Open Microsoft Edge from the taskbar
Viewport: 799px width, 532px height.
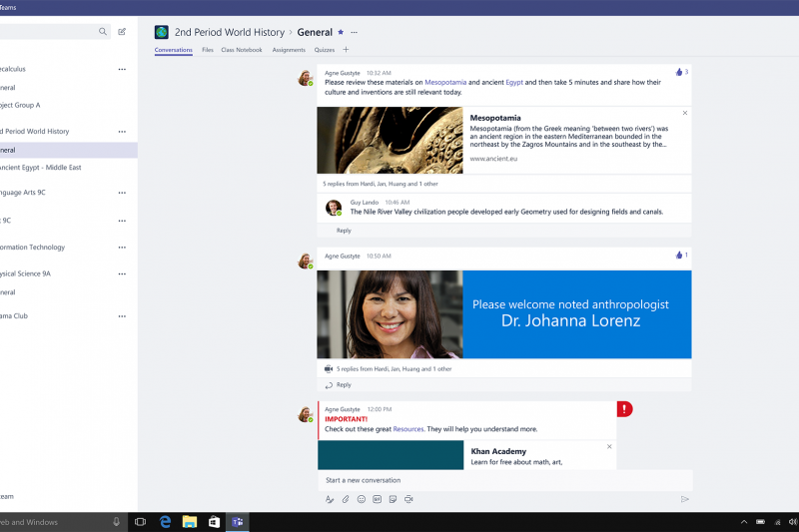pyautogui.click(x=165, y=522)
